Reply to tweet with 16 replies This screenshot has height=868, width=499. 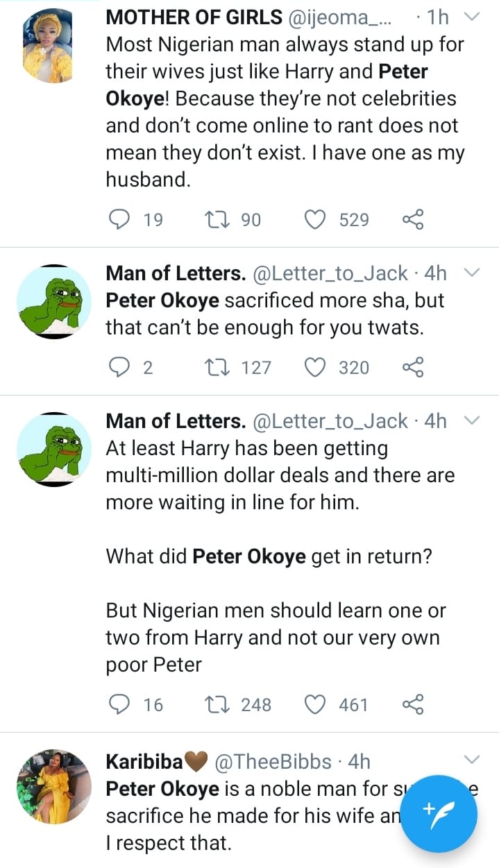tap(121, 705)
